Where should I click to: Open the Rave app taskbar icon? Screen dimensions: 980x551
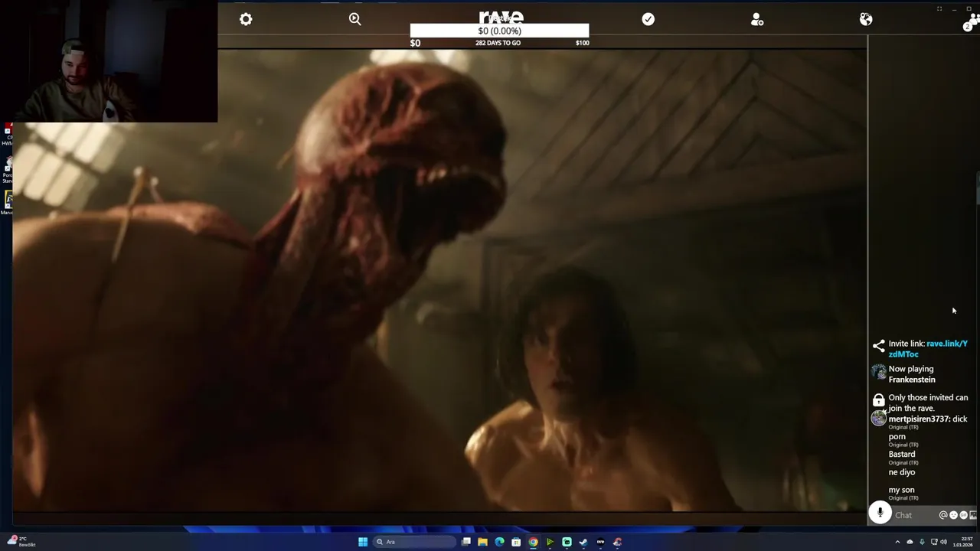click(600, 542)
